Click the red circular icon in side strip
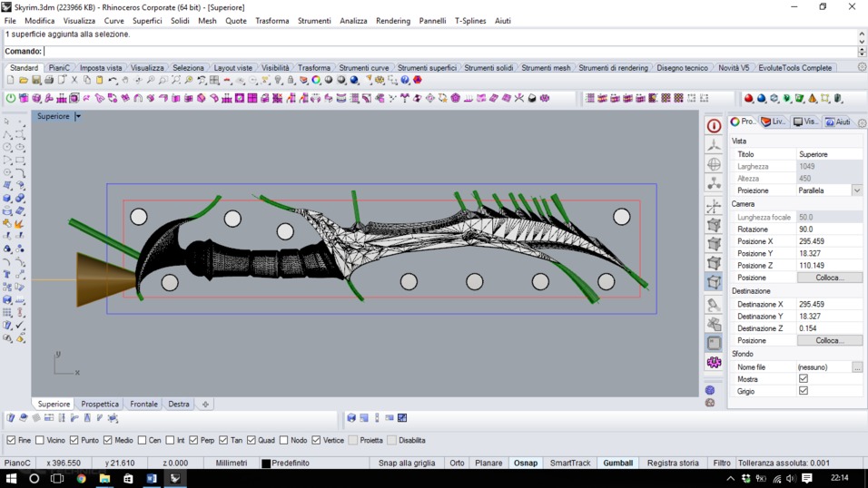This screenshot has width=868, height=488. (715, 125)
